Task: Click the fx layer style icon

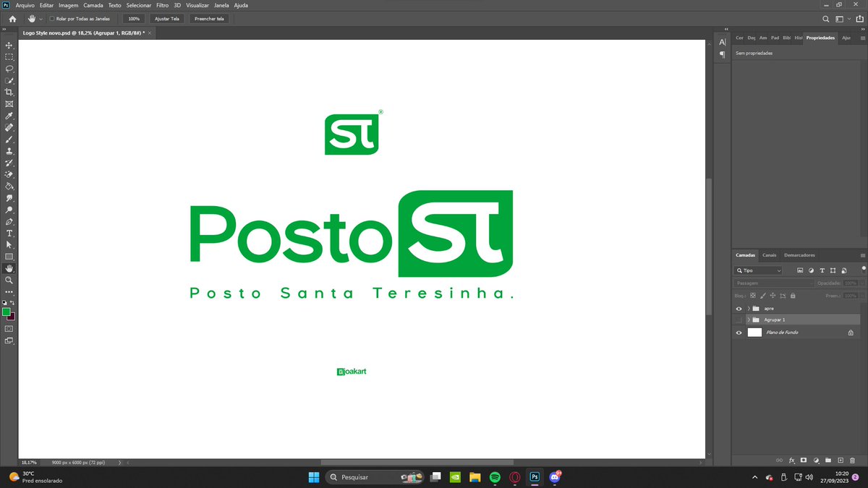Action: (792, 460)
